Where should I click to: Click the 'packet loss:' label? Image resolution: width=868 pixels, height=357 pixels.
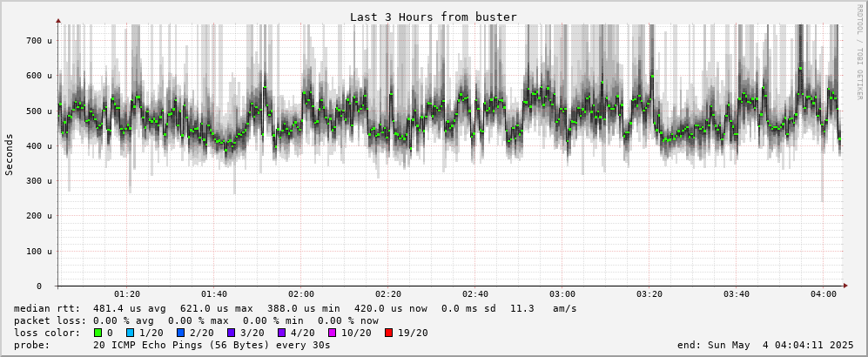(50, 320)
